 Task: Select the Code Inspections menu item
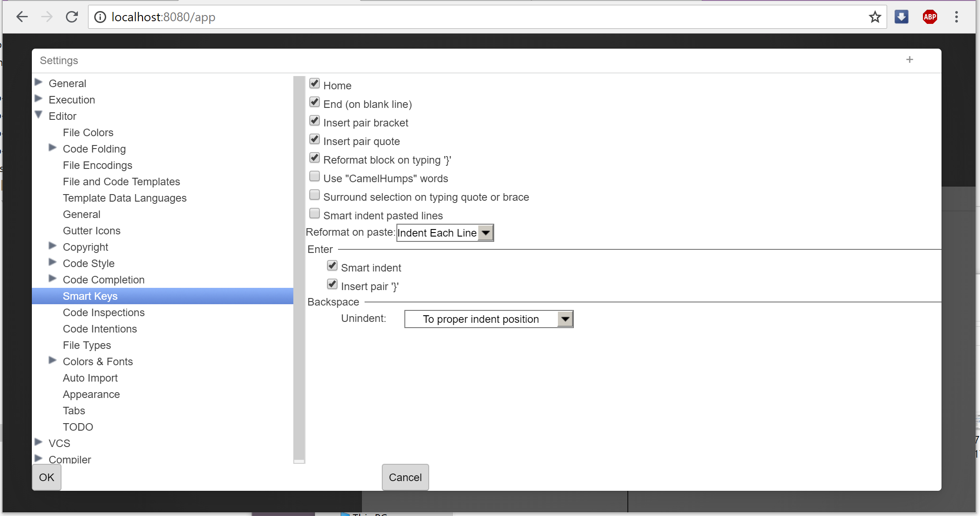pos(104,313)
